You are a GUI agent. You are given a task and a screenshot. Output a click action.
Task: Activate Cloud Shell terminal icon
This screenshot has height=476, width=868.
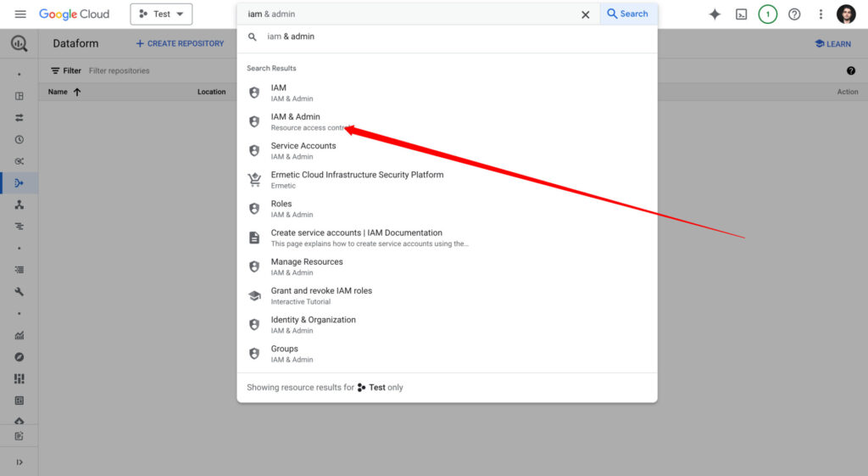[x=741, y=14]
